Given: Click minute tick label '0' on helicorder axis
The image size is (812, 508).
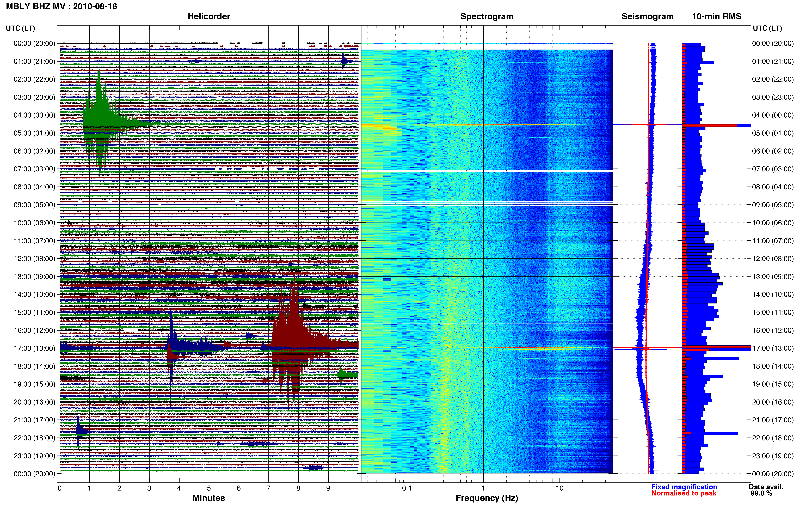Looking at the screenshot, I should [x=59, y=488].
